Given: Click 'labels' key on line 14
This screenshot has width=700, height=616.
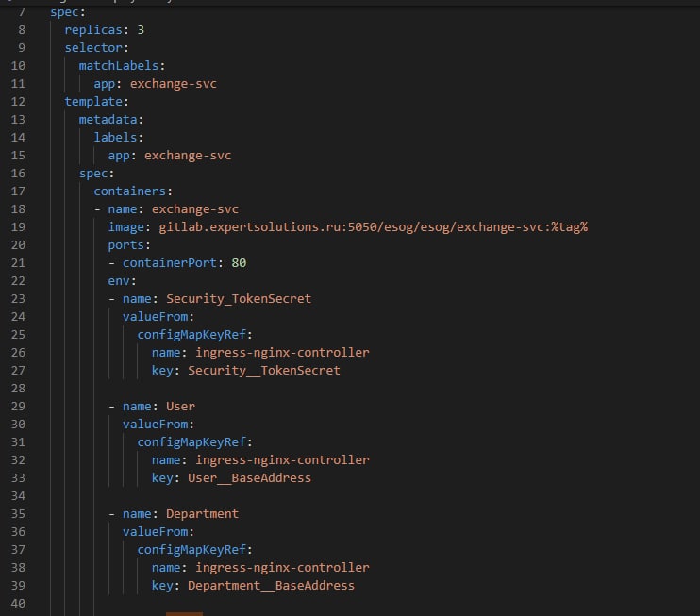Looking at the screenshot, I should tap(115, 137).
